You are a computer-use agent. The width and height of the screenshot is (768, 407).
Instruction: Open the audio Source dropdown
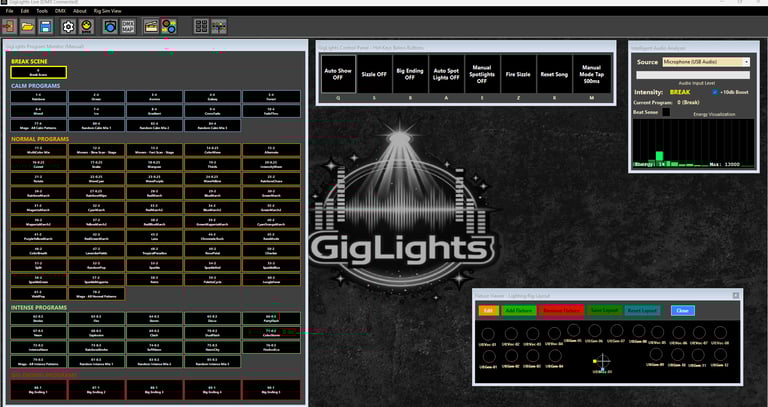[706, 62]
